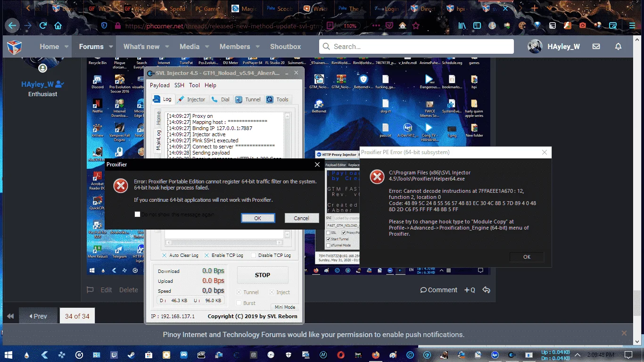The image size is (644, 362).
Task: Switch to the Injector tab
Action: coord(191,99)
